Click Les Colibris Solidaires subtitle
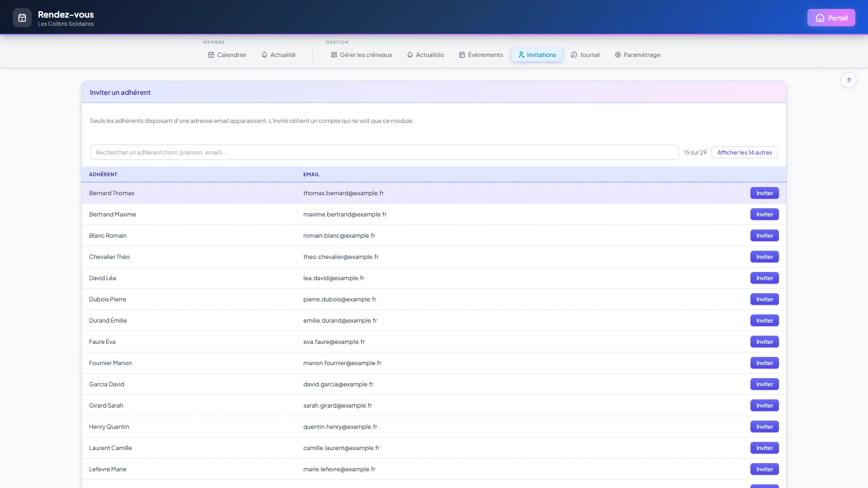This screenshot has width=868, height=488. coord(66,24)
